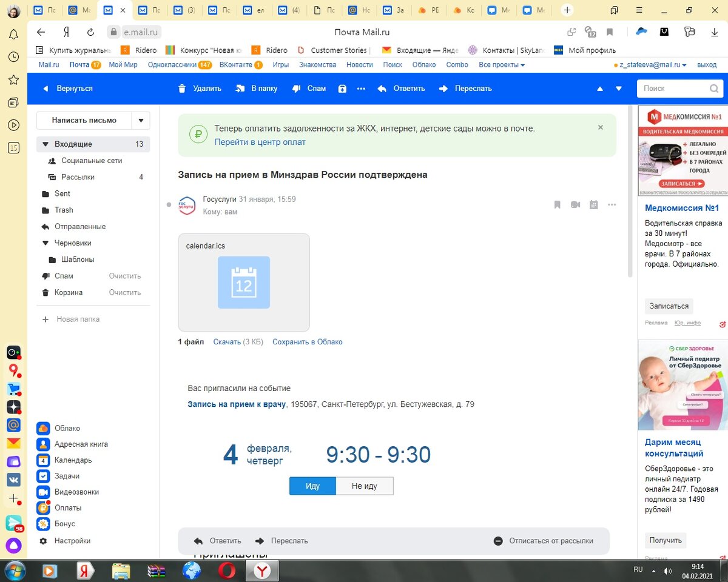Image resolution: width=728 pixels, height=582 pixels.
Task: Open Оплаты in sidebar
Action: [x=67, y=507]
